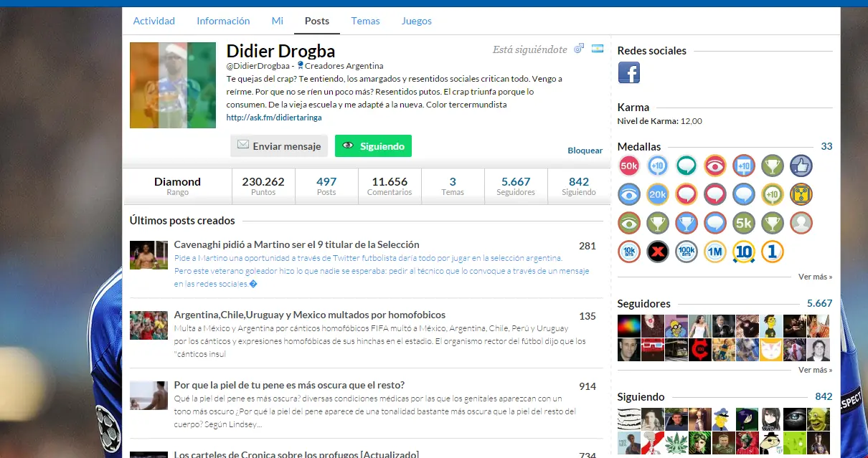Toggle the green Siguiendo follow button
Image resolution: width=868 pixels, height=458 pixels.
pos(373,145)
